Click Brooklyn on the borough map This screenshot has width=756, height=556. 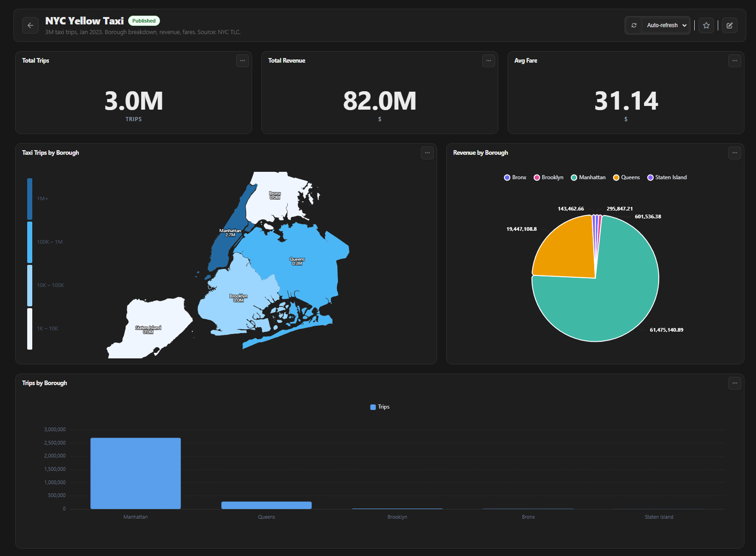[239, 298]
